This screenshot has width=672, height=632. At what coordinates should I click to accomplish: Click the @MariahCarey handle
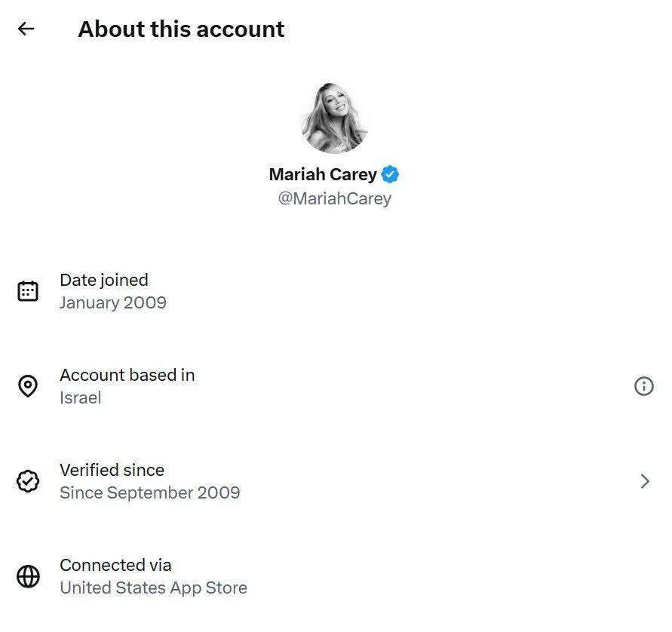(x=334, y=199)
